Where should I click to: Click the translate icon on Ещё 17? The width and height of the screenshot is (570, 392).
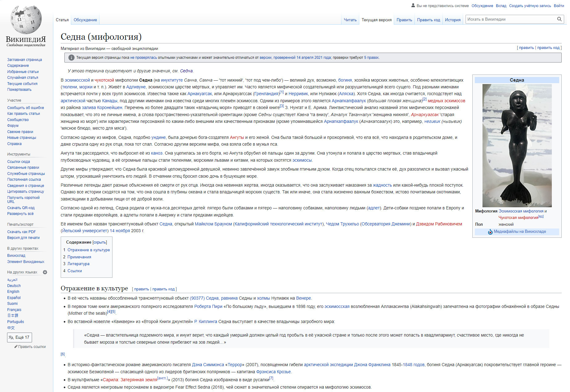(11, 337)
